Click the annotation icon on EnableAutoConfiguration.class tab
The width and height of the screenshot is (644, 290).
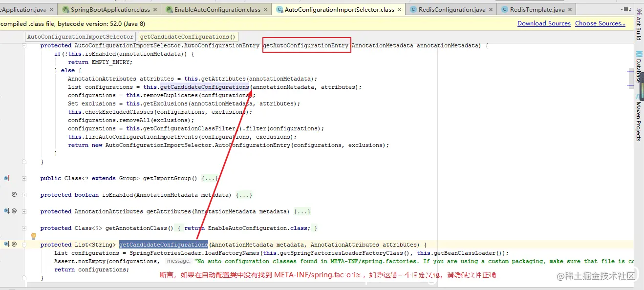(x=170, y=9)
